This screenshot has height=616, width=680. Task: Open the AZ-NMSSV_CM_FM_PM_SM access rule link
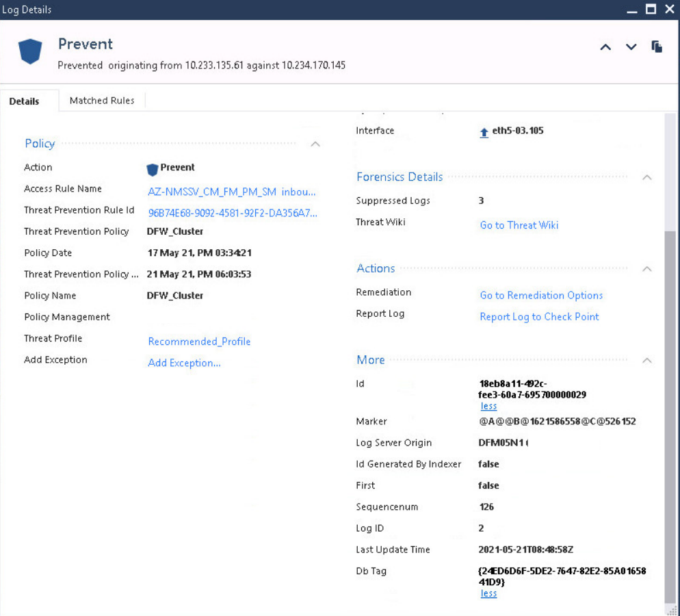click(x=232, y=192)
